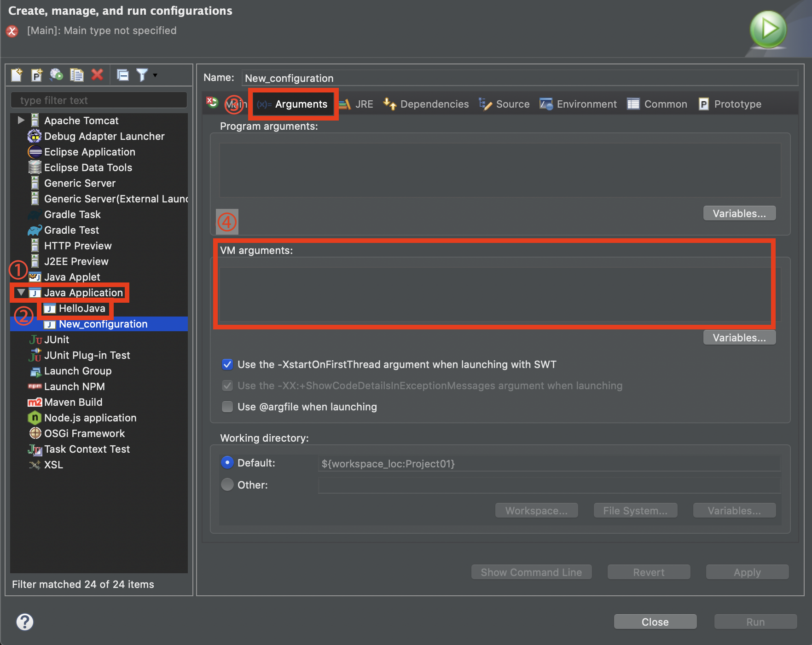Viewport: 812px width, 645px height.
Task: Click the Eclipse Data Tools icon
Action: point(35,167)
